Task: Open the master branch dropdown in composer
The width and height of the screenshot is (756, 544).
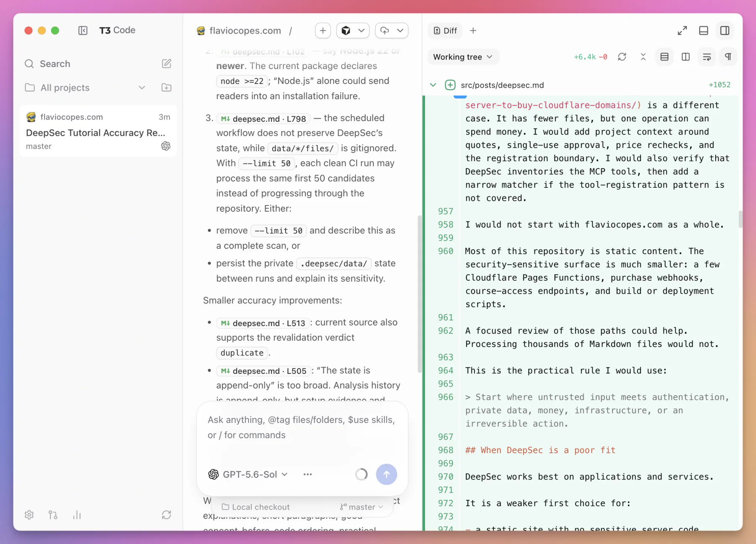Action: (x=362, y=507)
